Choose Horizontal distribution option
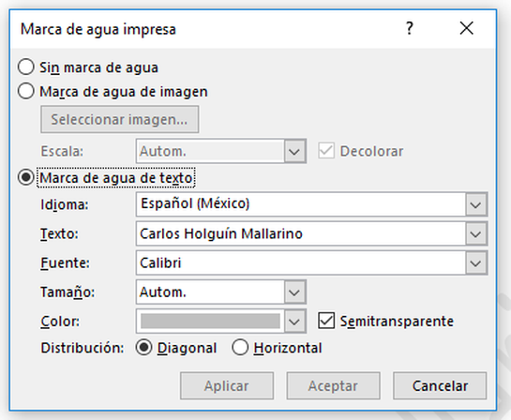This screenshot has height=420, width=511. tap(240, 347)
